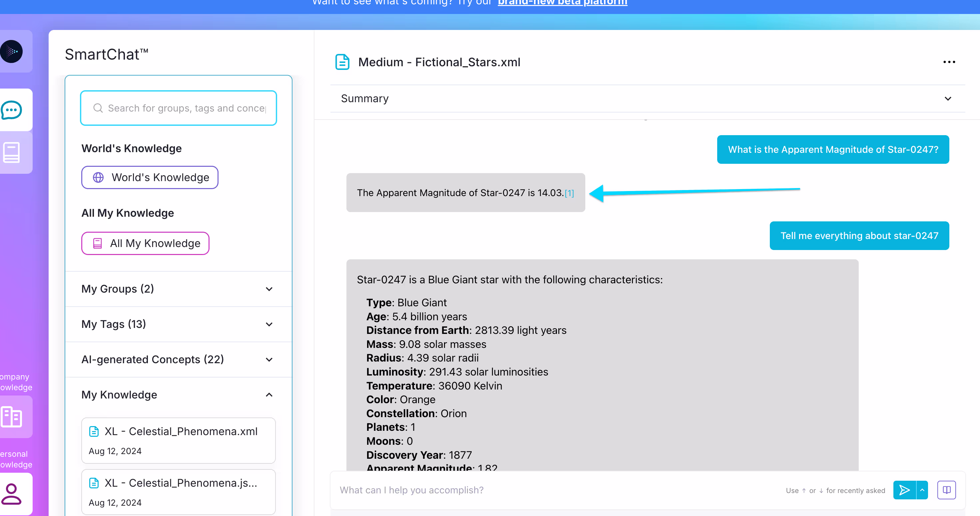Click the 'Apparent Magnitude of Star-0247 is 14.03' answer
The height and width of the screenshot is (516, 980).
click(466, 193)
